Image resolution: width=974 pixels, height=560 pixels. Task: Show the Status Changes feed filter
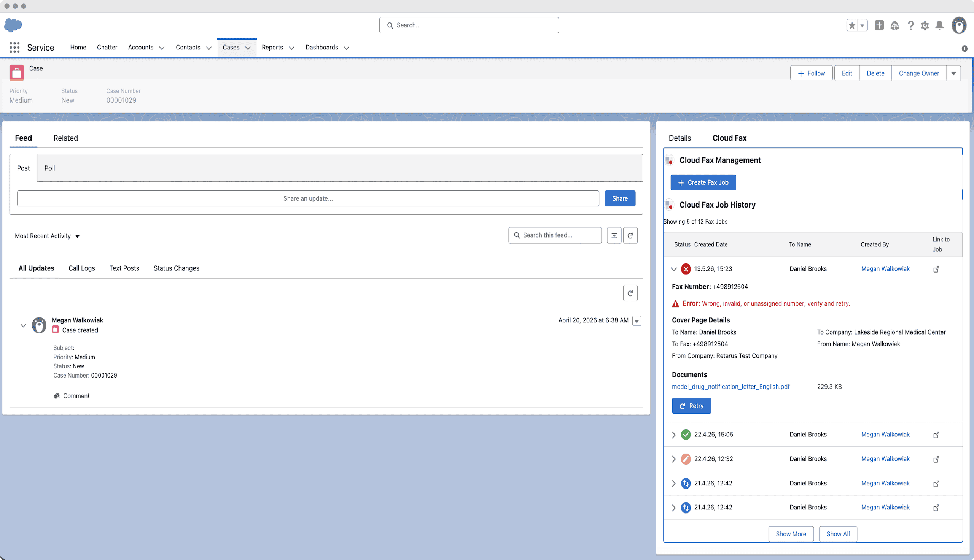[x=176, y=268]
